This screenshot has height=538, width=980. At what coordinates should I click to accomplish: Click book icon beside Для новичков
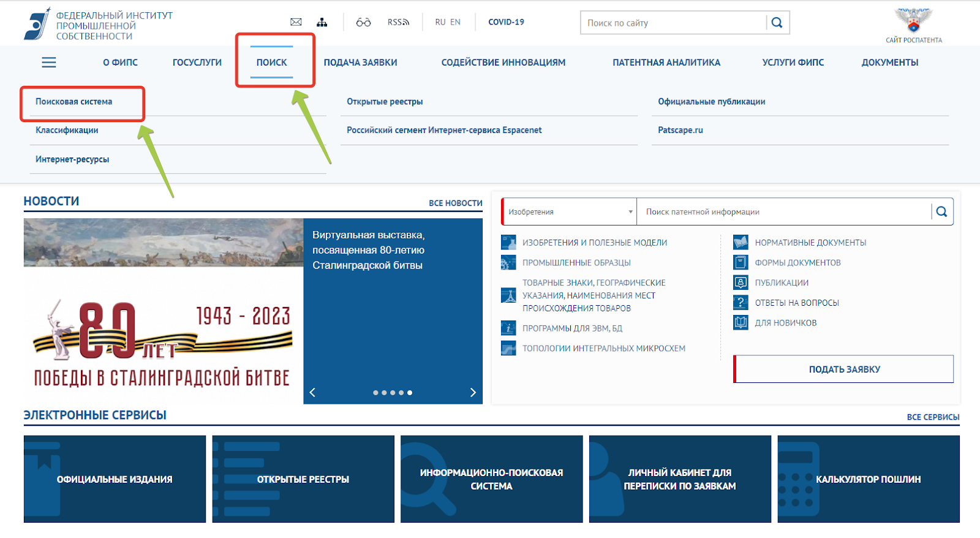click(741, 323)
